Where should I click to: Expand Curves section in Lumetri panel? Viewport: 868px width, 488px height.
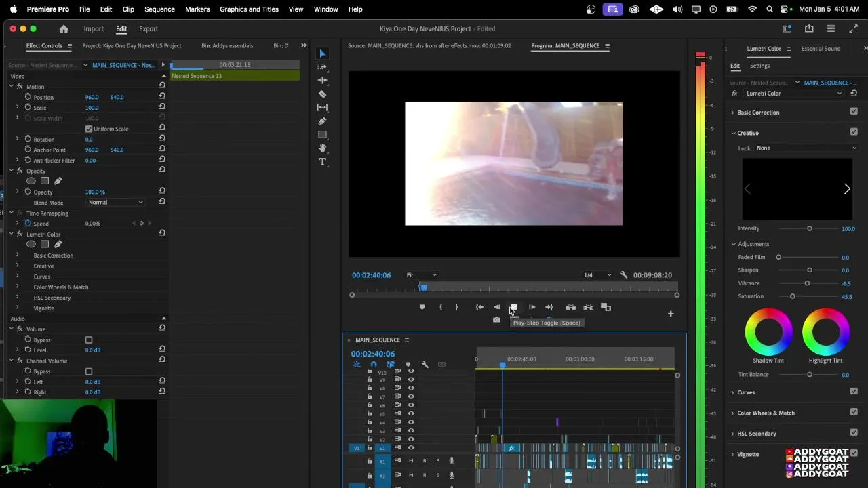click(x=732, y=392)
